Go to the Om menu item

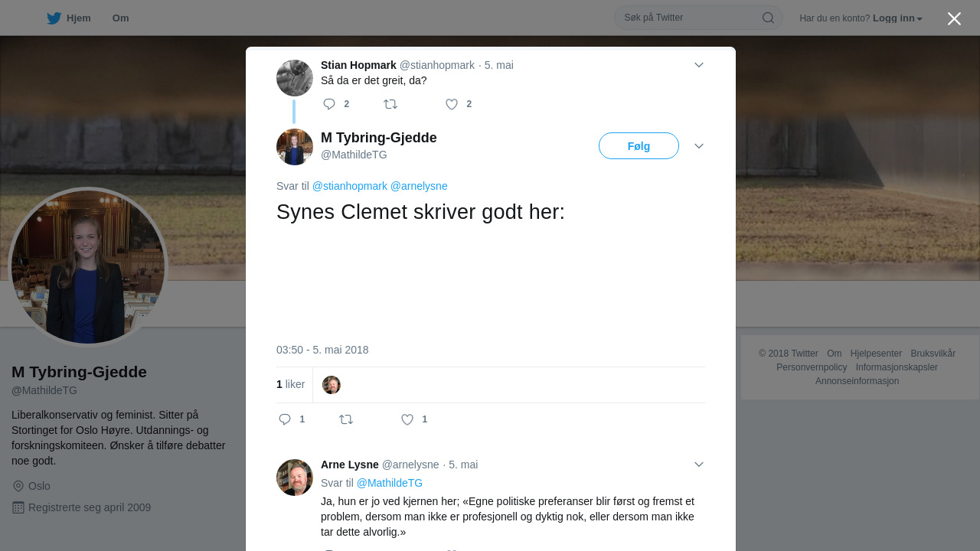coord(120,18)
